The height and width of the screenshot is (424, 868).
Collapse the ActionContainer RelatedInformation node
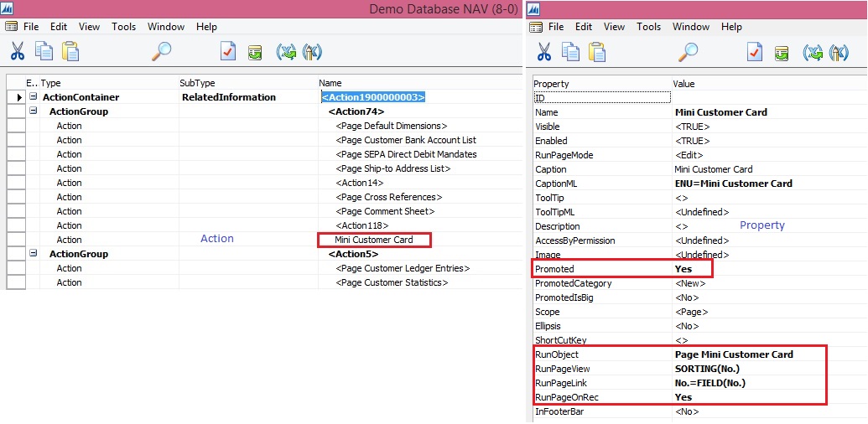pyautogui.click(x=34, y=97)
